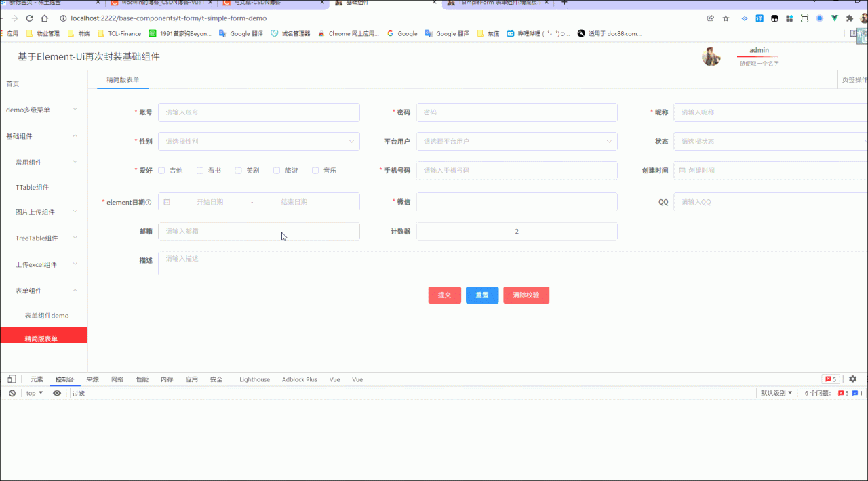This screenshot has height=481, width=868.
Task: Click the red error count badge in the DevTools tab bar
Action: 830,379
